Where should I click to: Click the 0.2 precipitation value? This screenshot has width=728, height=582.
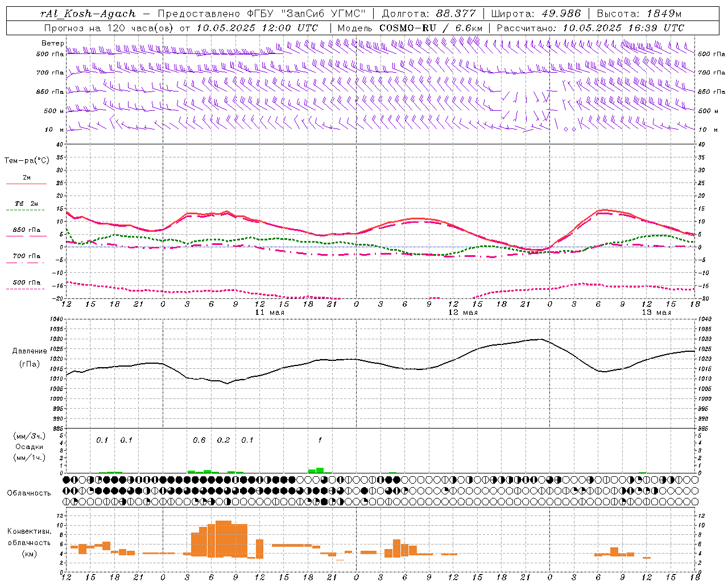coord(224,440)
